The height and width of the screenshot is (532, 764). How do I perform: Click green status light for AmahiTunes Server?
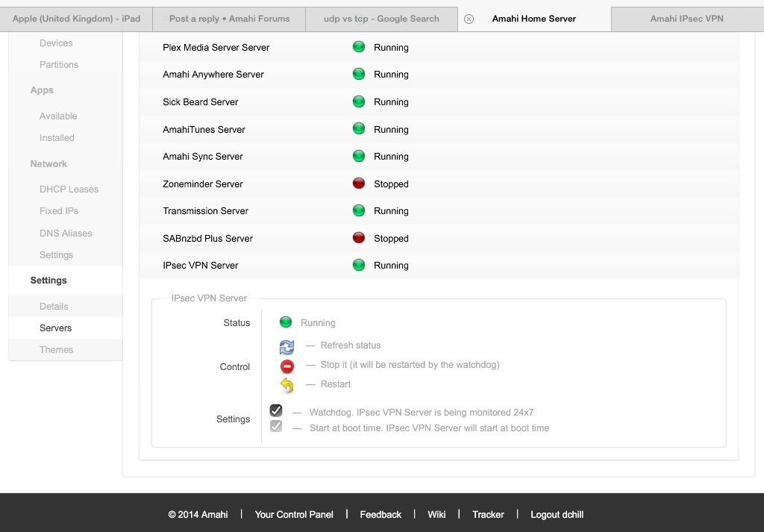359,128
